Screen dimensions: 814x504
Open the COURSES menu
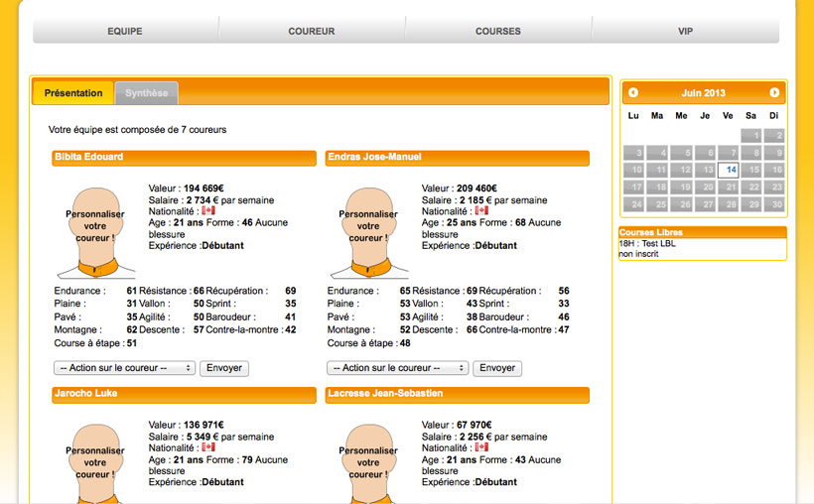pos(498,31)
